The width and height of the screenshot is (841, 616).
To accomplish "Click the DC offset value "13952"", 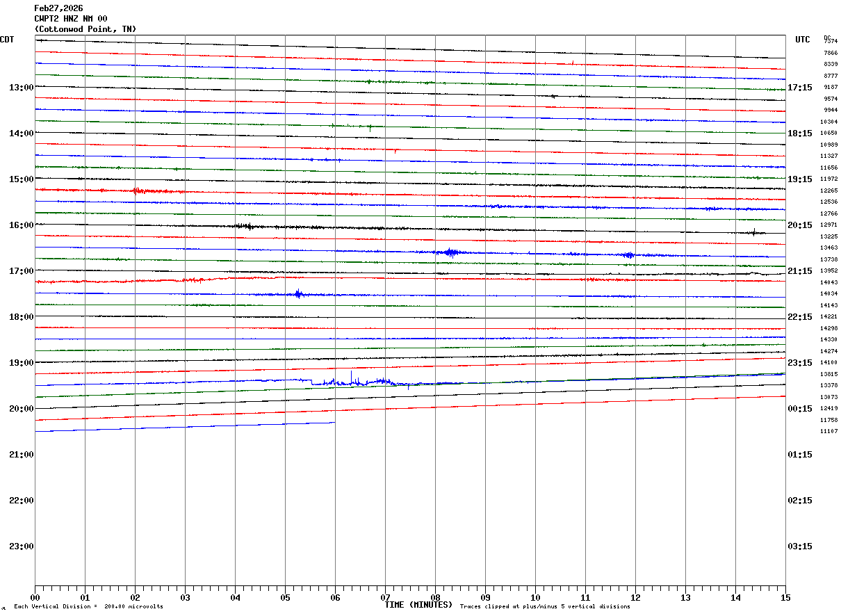I will 828,270.
